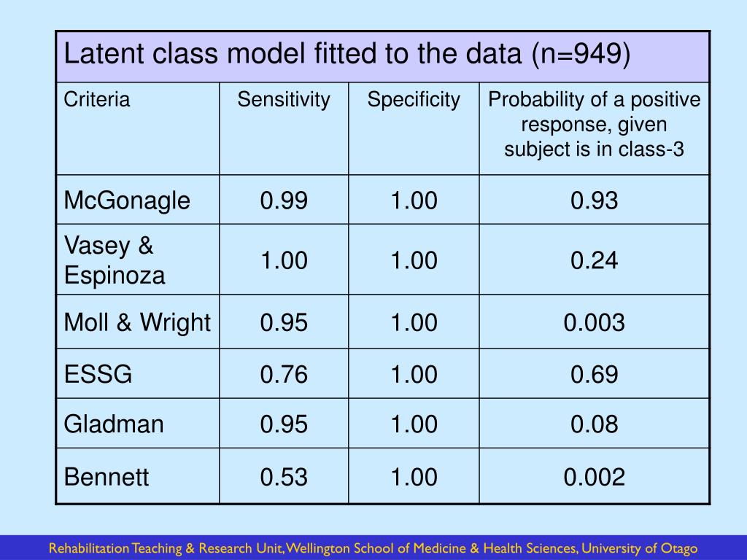Screen dimensions: 747x560
Task: Click the slide title mentioning n=949
Action: coord(347,54)
